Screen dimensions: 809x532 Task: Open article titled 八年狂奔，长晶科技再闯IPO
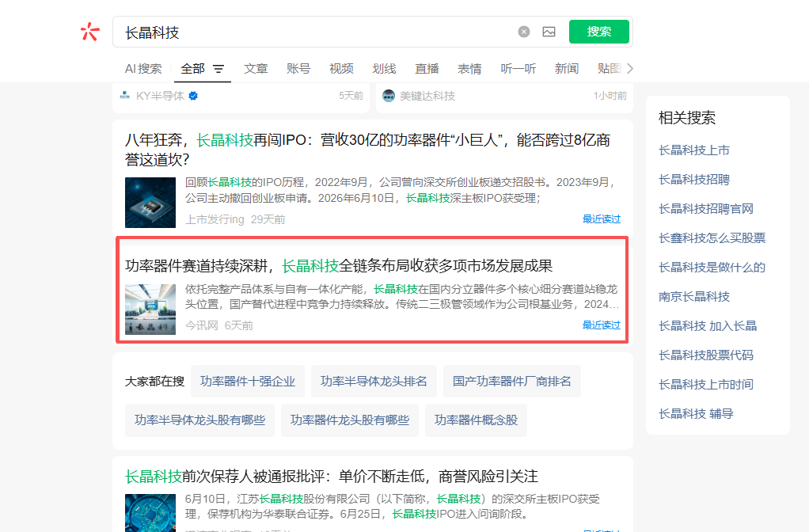click(367, 150)
